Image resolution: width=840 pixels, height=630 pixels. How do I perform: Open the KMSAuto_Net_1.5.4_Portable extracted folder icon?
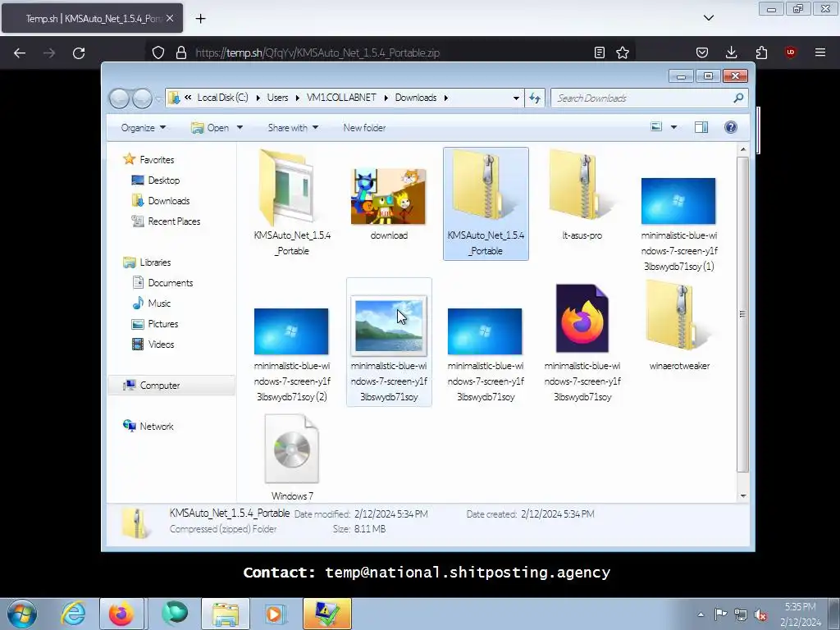pos(286,188)
